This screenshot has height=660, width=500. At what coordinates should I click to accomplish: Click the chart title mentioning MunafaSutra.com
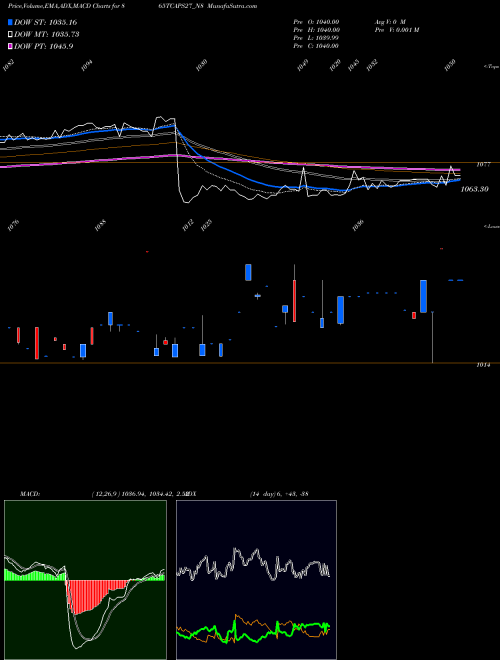pyautogui.click(x=133, y=6)
